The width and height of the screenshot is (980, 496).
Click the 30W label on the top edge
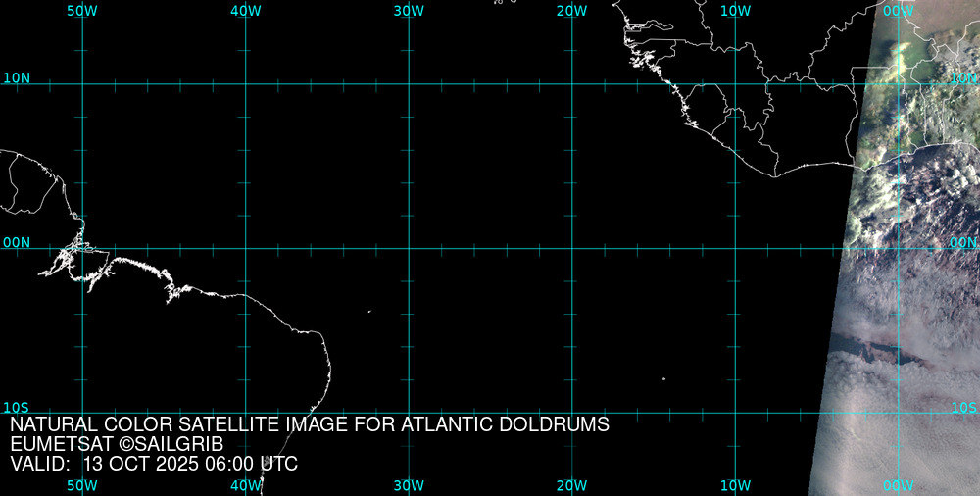click(x=409, y=10)
